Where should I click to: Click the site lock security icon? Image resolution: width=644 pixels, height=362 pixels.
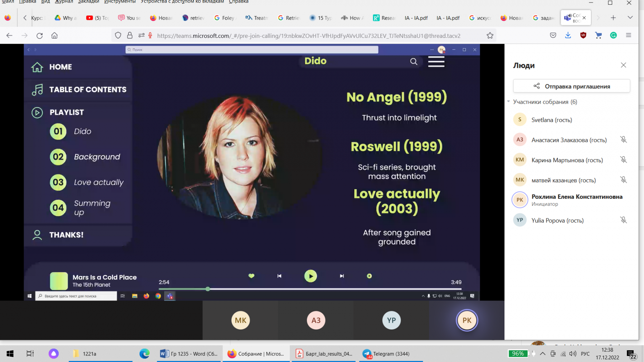click(130, 35)
